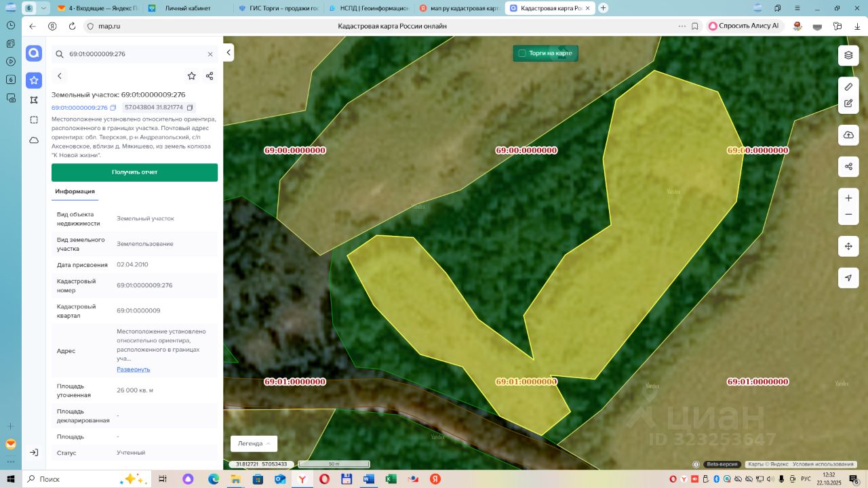Go back in the browser

click(33, 26)
